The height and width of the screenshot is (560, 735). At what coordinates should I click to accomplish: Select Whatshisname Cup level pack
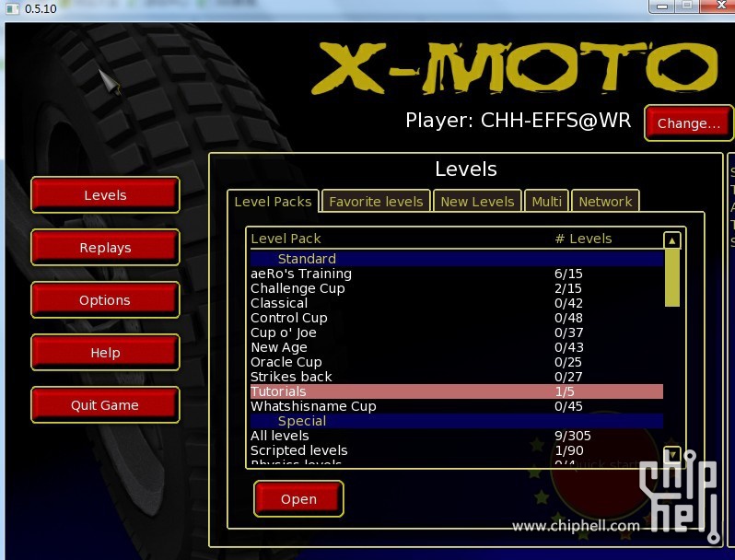click(x=457, y=406)
